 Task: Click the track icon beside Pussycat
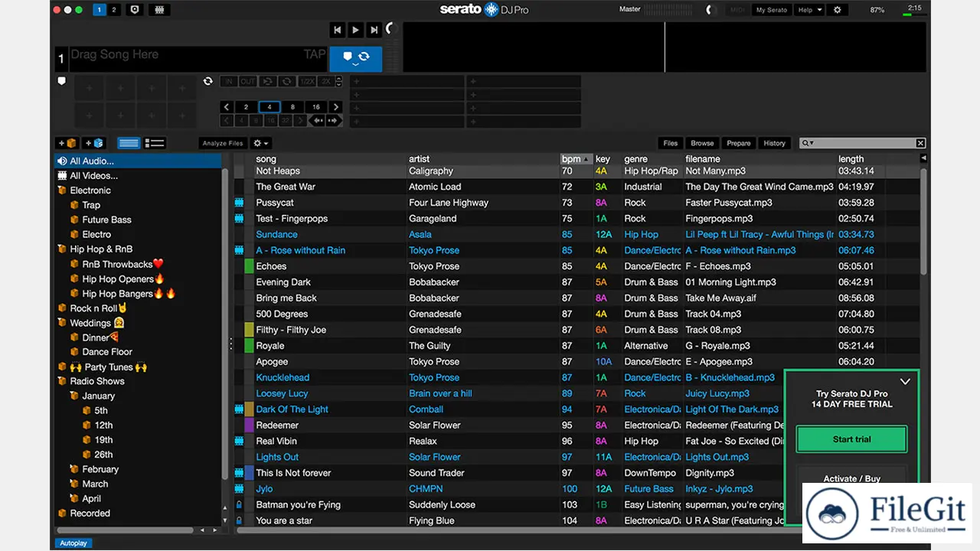pyautogui.click(x=239, y=203)
